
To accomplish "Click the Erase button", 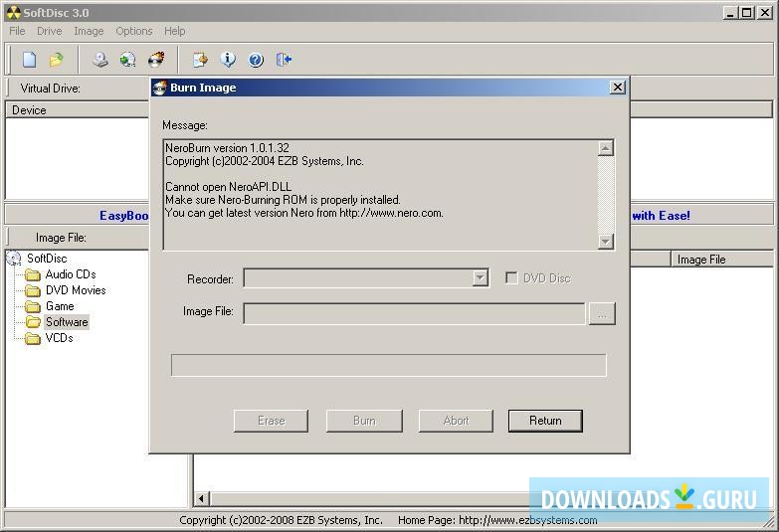I will [x=271, y=421].
